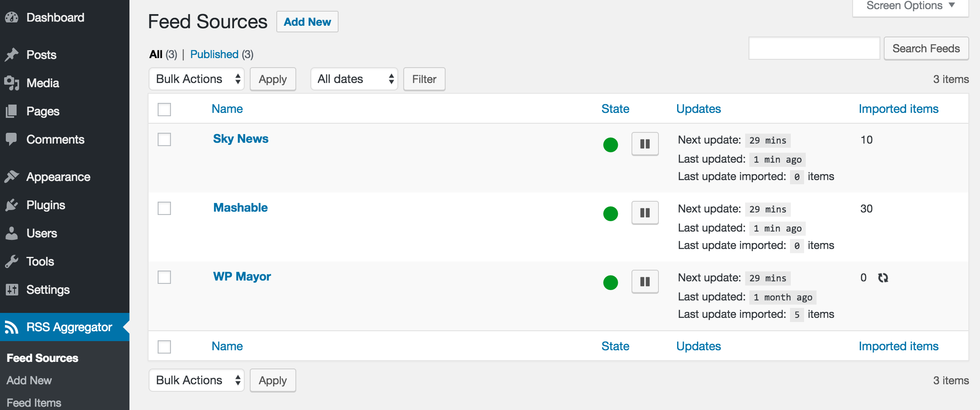
Task: Show All feed sources filter
Action: 156,54
